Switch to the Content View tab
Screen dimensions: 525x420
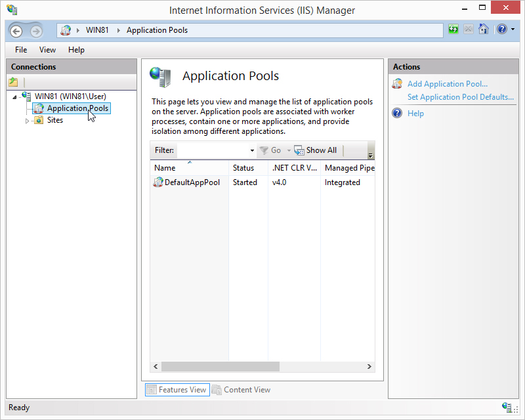(x=241, y=390)
